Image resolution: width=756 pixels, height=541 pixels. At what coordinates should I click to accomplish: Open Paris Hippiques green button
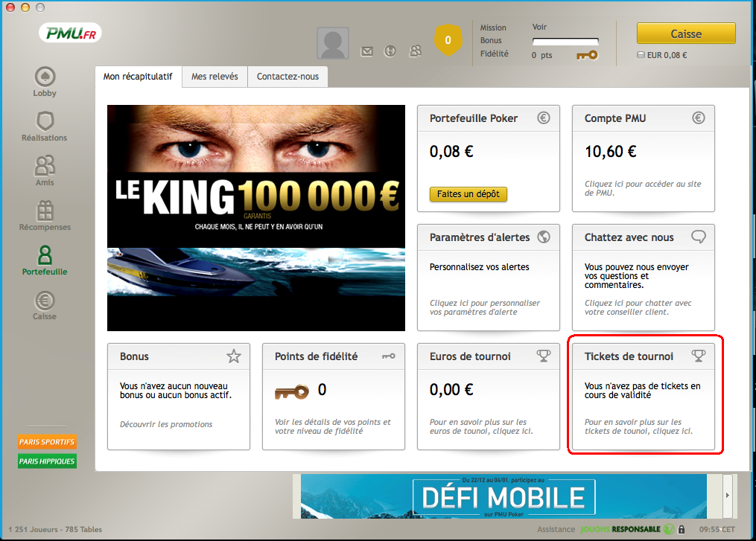(x=47, y=461)
